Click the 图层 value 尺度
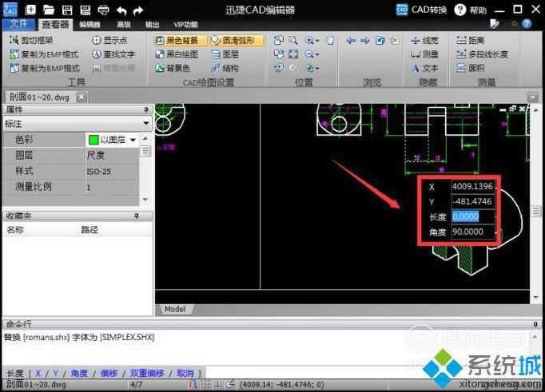Image resolution: width=545 pixels, height=392 pixels. [x=112, y=155]
